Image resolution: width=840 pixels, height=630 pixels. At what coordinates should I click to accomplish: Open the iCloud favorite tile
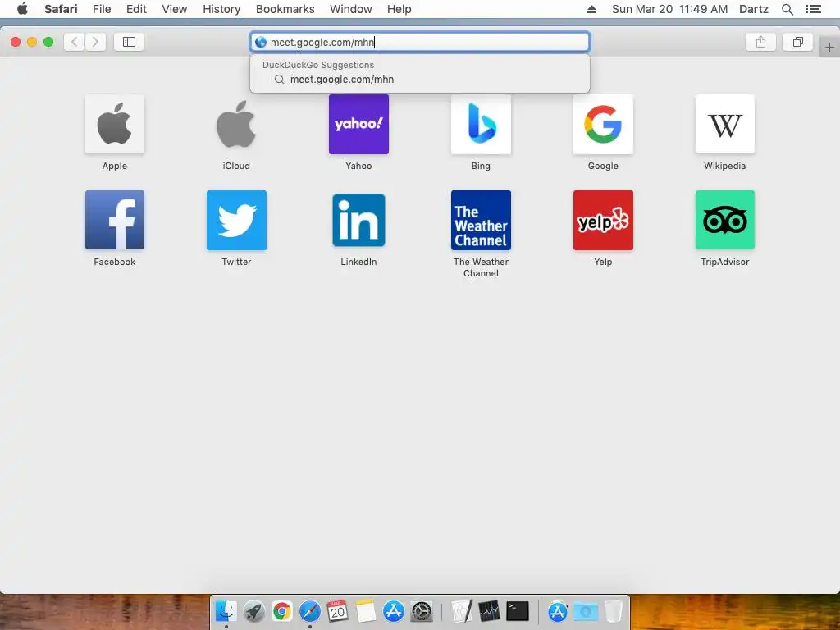point(236,125)
